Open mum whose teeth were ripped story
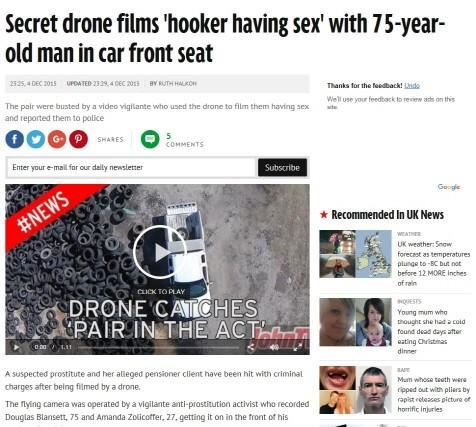 pos(433,394)
